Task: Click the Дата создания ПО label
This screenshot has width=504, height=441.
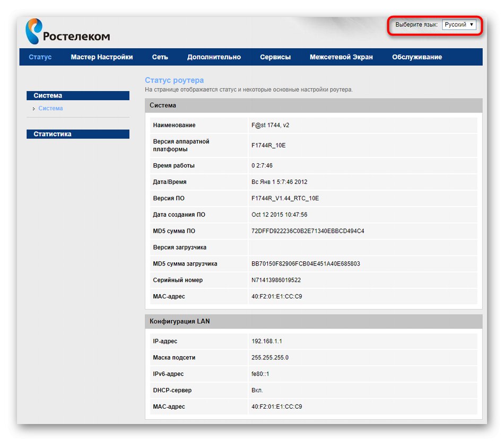Action: tap(179, 215)
